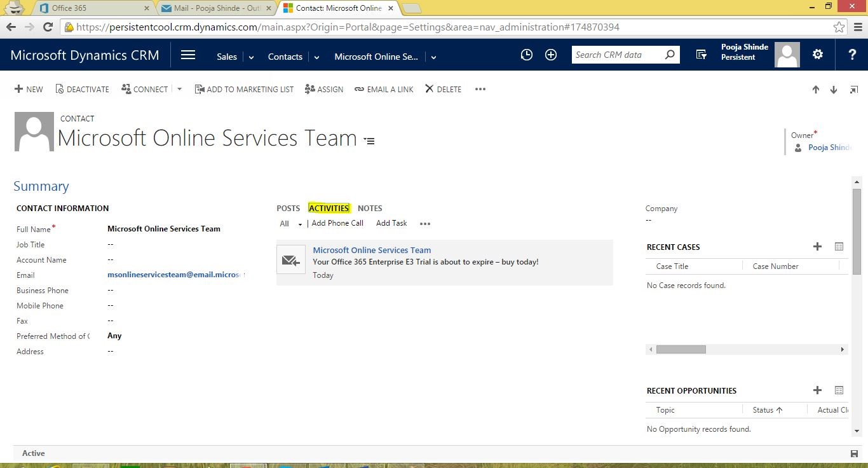
Task: Click the email activity envelope icon
Action: click(291, 260)
